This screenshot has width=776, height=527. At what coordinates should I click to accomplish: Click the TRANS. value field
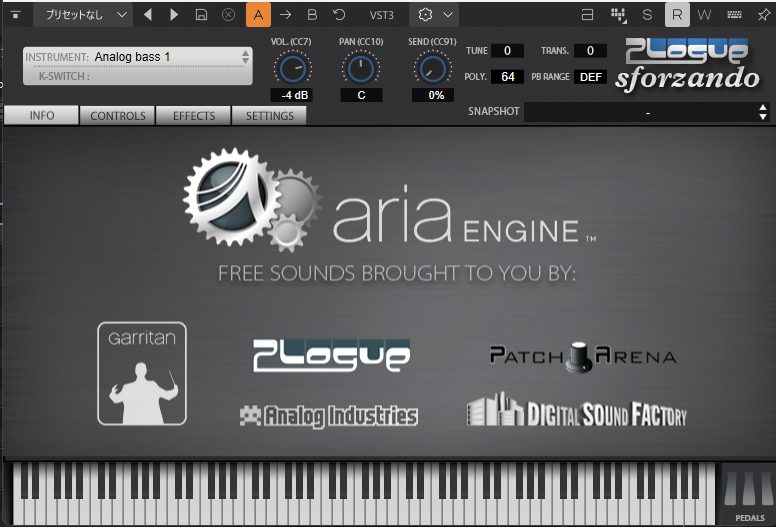click(590, 50)
